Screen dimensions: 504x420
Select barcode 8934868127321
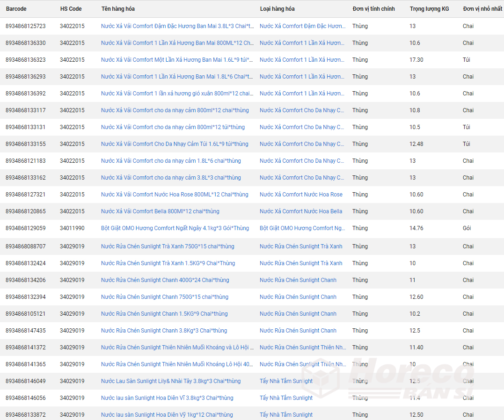26,195
